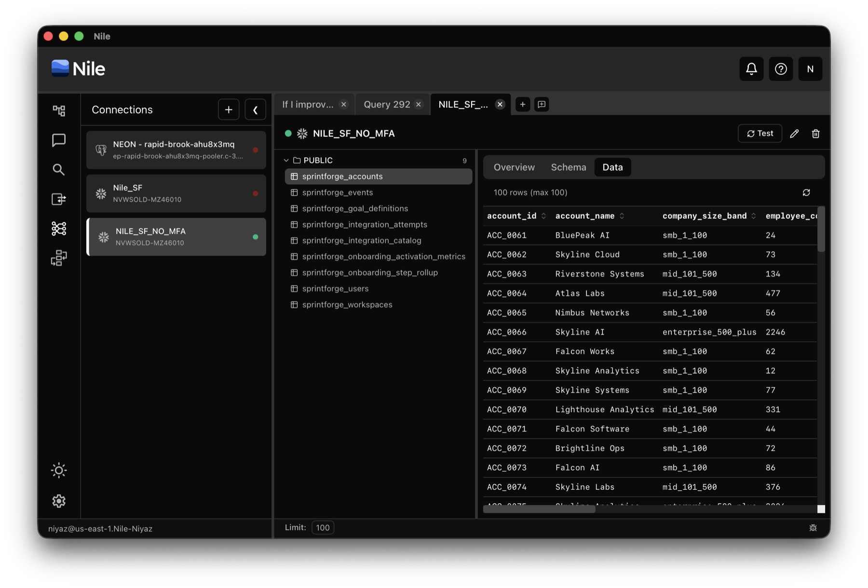This screenshot has height=588, width=868.
Task: Click the Limit input field
Action: 323,528
